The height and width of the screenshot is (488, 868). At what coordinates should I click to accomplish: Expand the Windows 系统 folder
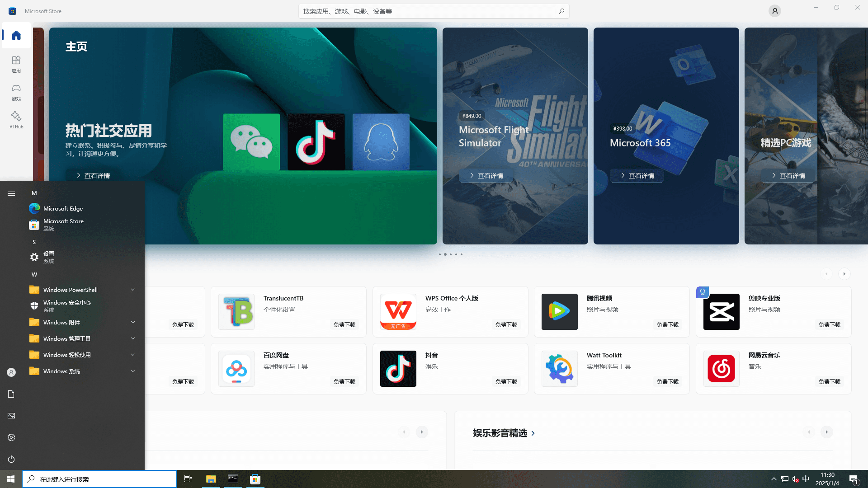[83, 371]
